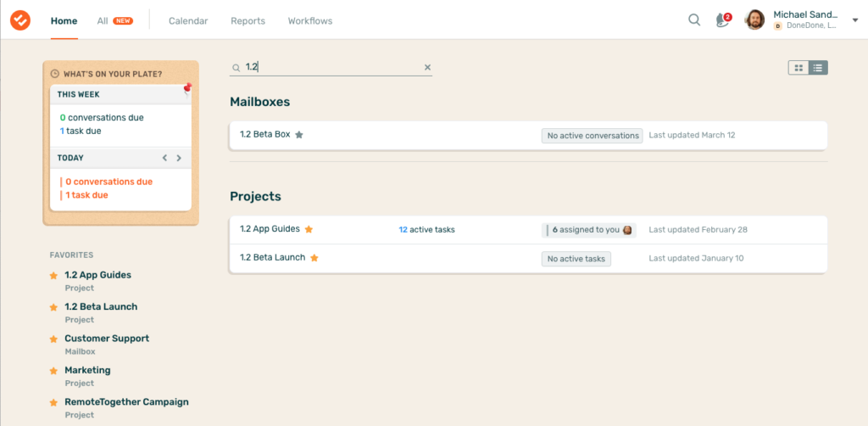Viewport: 868px width, 426px height.
Task: Click the This Week header
Action: (x=79, y=95)
